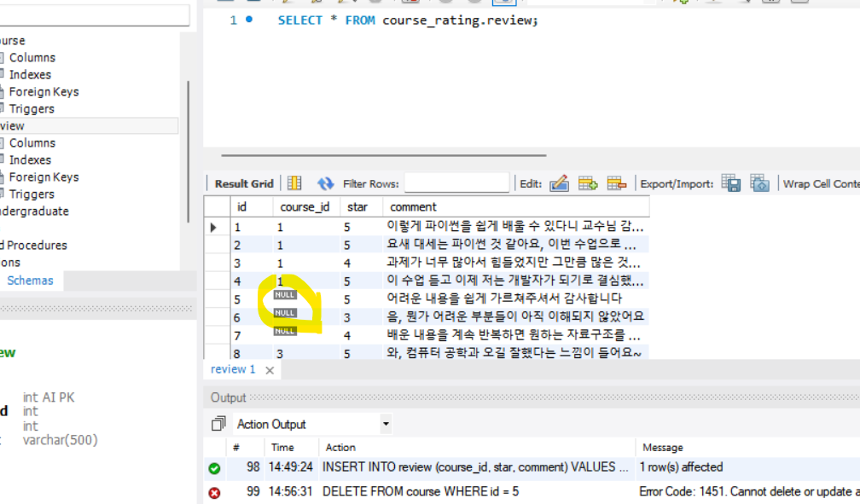Click the navigator search field at top
This screenshot has width=860, height=504.
tap(95, 14)
